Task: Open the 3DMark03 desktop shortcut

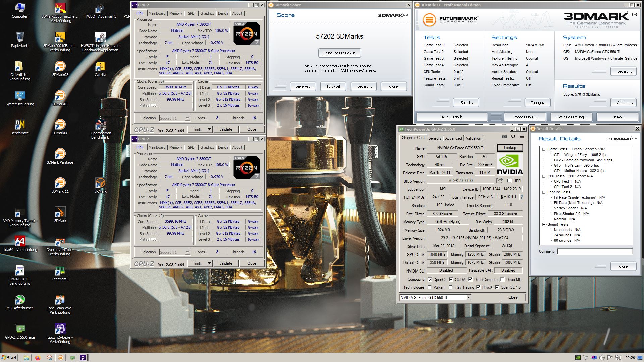Action: (60, 69)
